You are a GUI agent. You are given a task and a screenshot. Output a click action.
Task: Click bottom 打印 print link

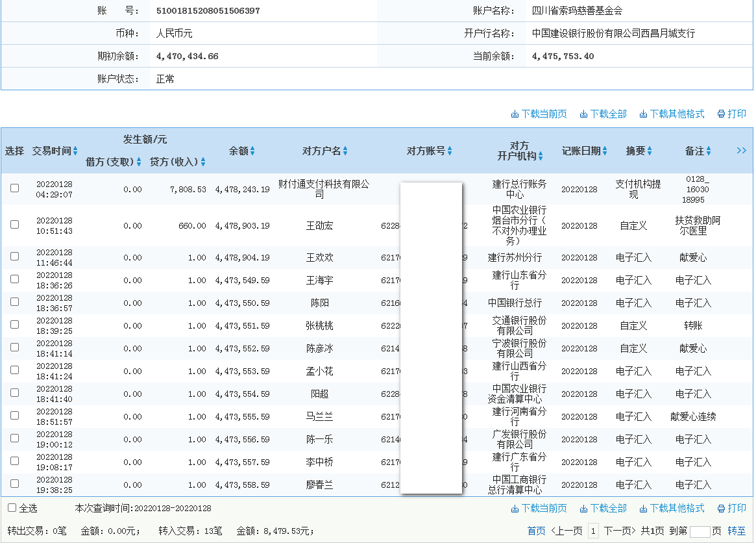pos(732,508)
